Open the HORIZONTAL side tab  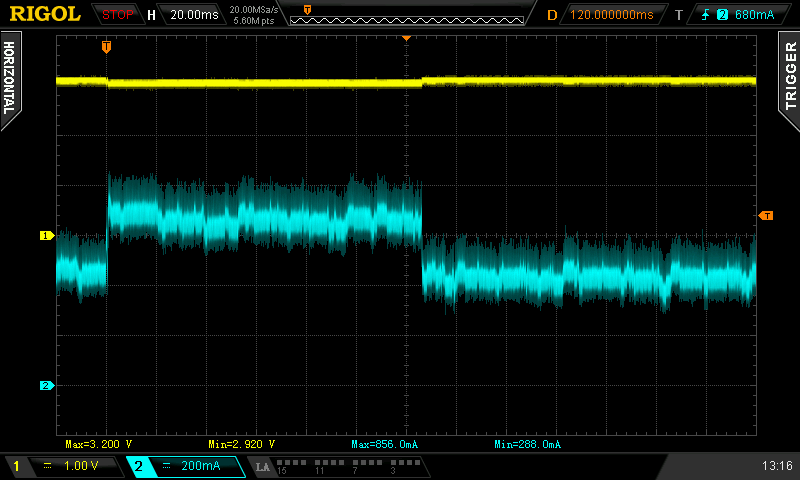click(x=10, y=79)
